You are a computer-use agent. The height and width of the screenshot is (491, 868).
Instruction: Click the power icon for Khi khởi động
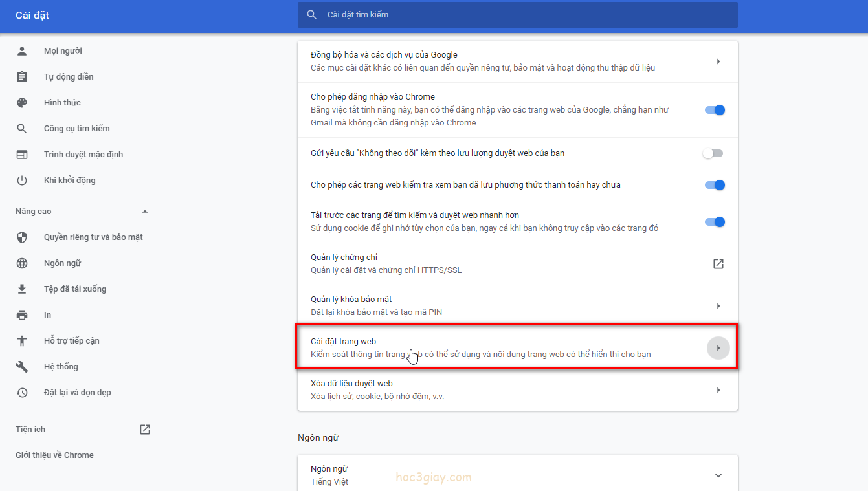[x=22, y=180]
